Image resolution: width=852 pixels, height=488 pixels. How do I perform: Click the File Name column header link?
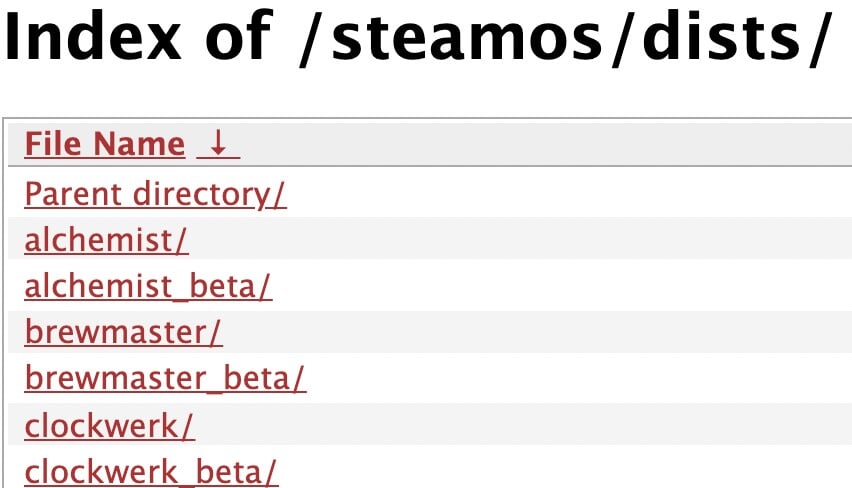104,145
